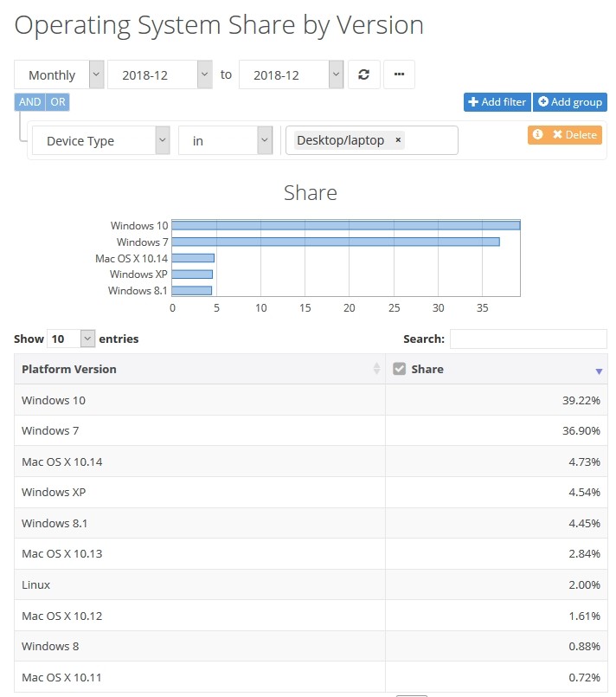This screenshot has width=616, height=697.
Task: Click the Mac OS X 10.14 chart bar
Action: (193, 258)
